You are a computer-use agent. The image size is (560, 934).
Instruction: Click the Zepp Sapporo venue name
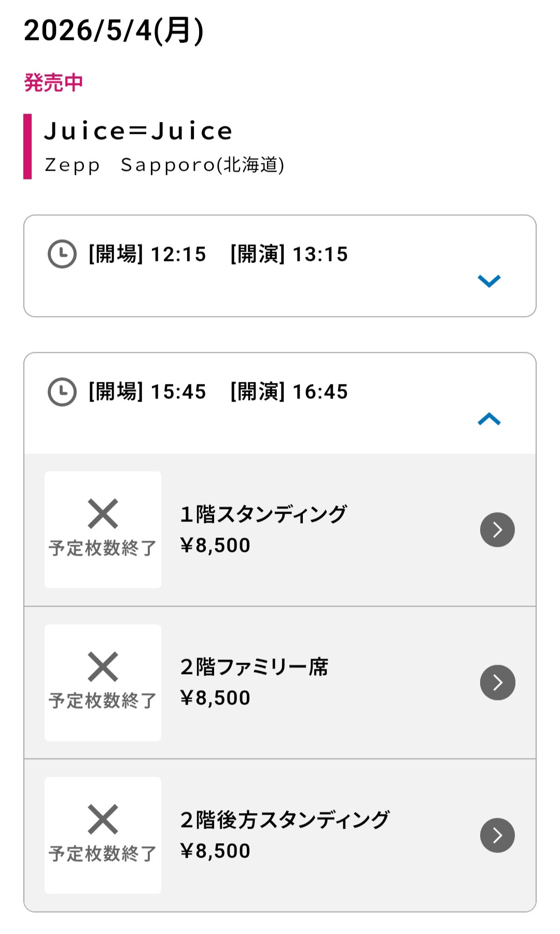coord(164,165)
